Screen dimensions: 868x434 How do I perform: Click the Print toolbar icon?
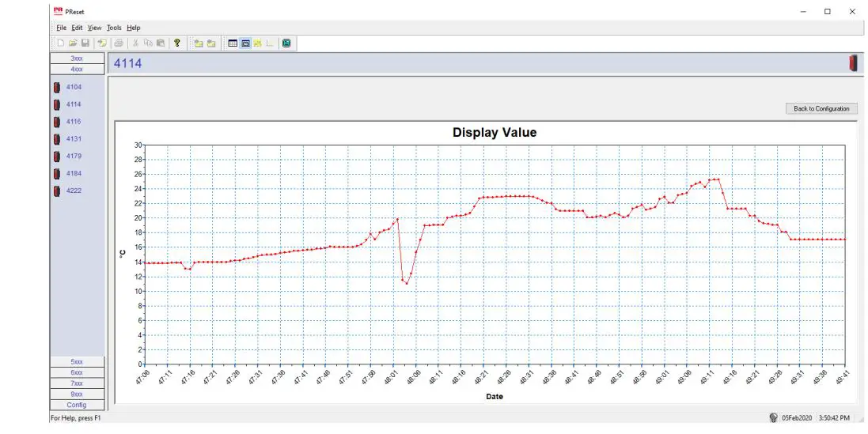pos(119,43)
